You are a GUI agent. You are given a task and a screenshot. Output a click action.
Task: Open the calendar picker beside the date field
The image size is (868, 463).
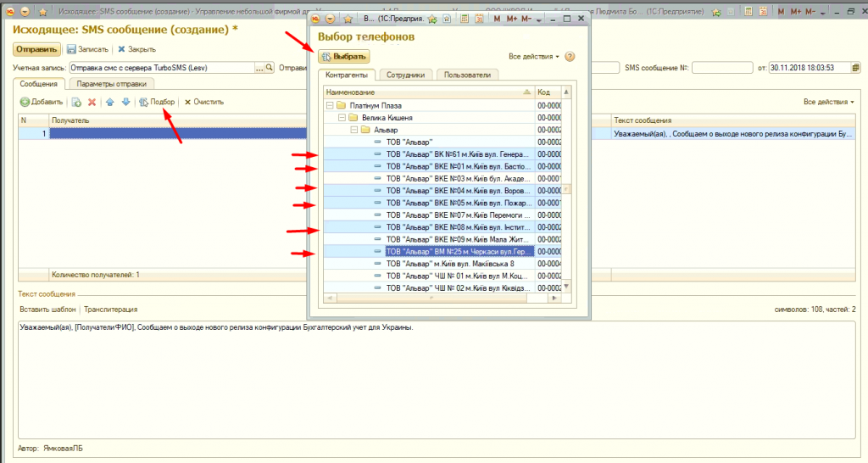tap(856, 68)
